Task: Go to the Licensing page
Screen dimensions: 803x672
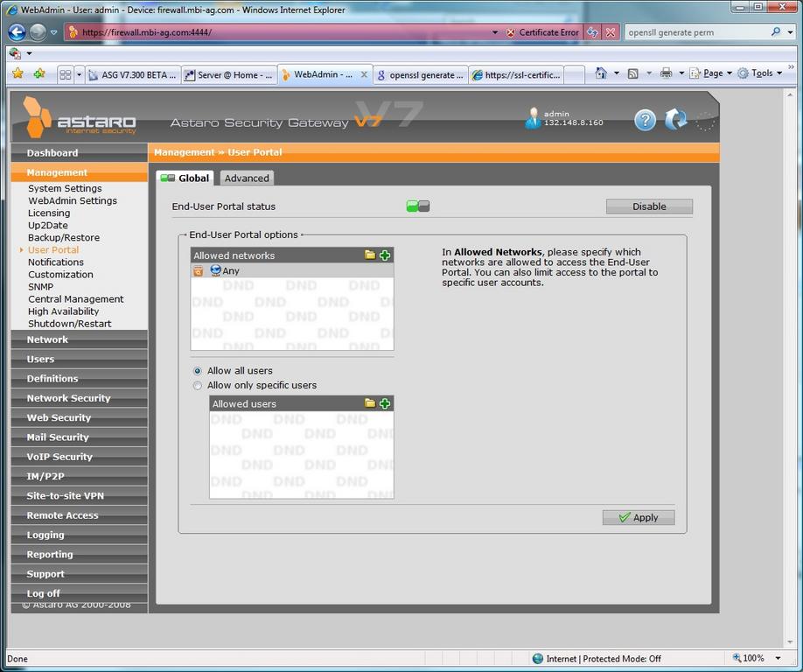Action: click(x=49, y=213)
